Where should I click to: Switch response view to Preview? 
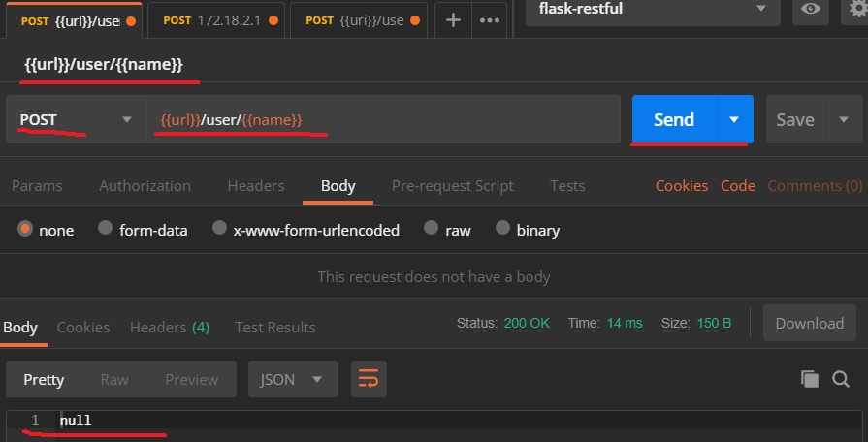[191, 380]
